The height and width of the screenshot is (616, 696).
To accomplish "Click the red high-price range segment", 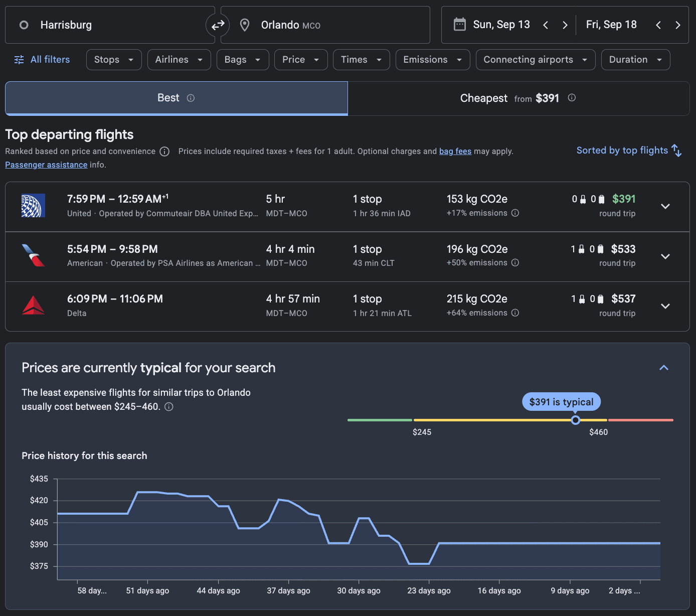I will pos(641,420).
